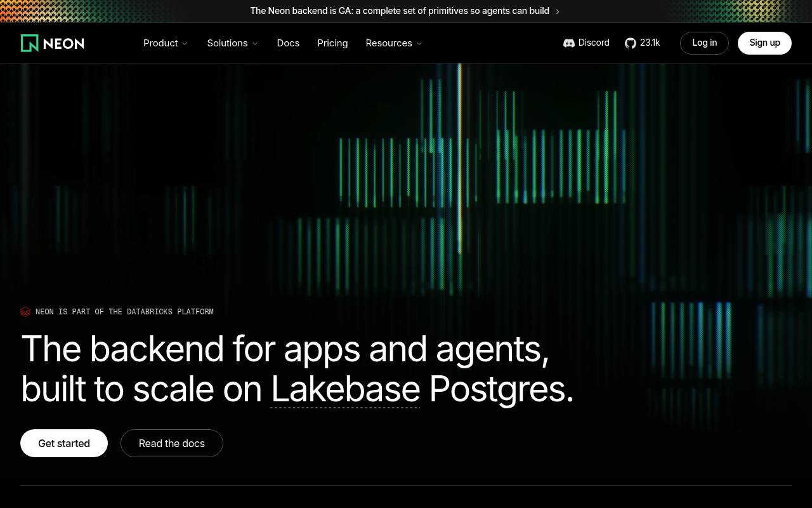This screenshot has width=812, height=508.
Task: Expand the Solutions menu chevron
Action: coord(255,44)
